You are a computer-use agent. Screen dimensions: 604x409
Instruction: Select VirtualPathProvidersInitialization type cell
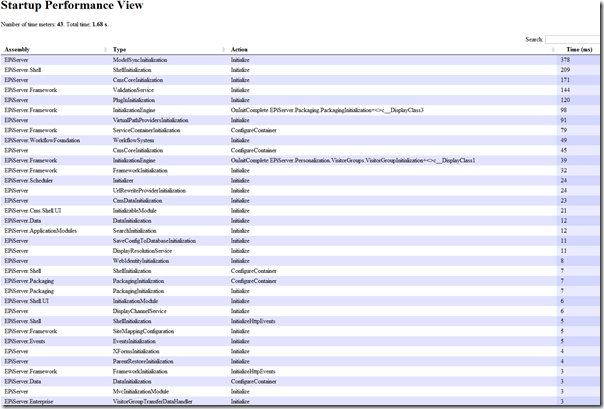click(151, 120)
